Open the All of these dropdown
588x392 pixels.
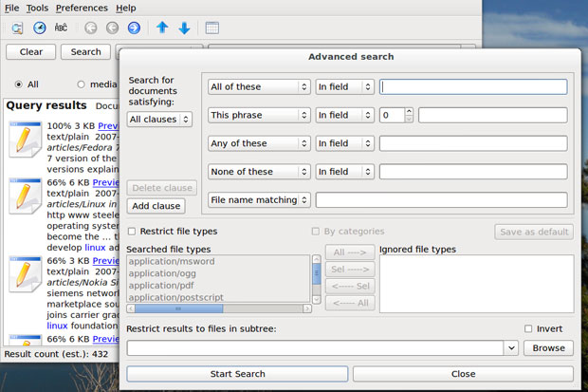(259, 86)
